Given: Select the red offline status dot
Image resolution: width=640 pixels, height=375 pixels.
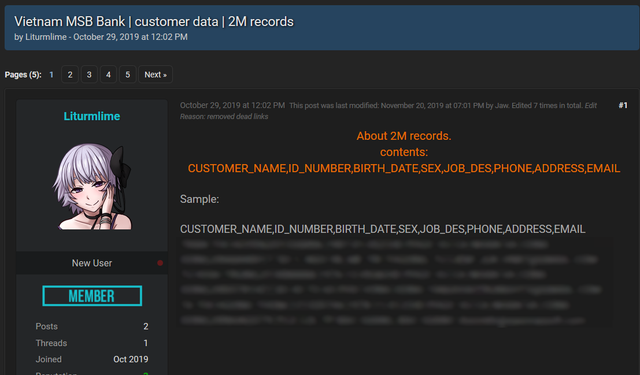Looking at the screenshot, I should 160,263.
